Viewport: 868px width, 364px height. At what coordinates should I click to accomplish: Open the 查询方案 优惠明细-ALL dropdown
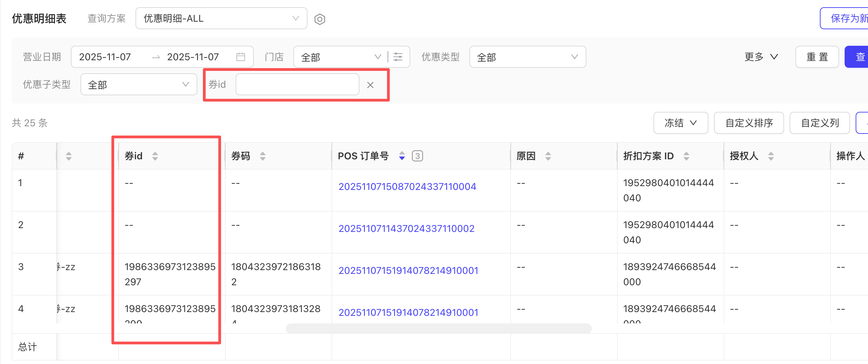click(221, 19)
